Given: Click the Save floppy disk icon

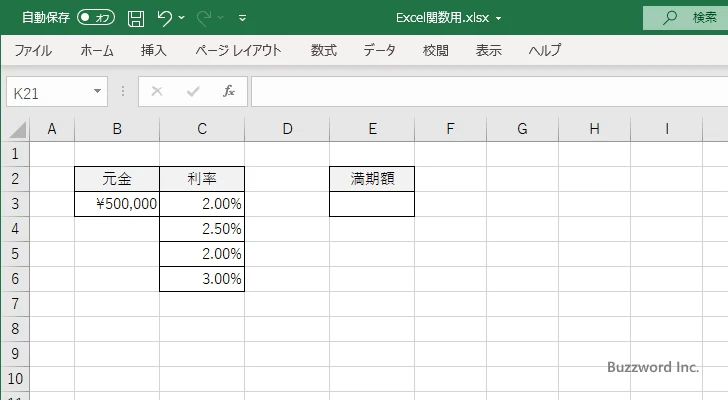Looking at the screenshot, I should [x=136, y=19].
